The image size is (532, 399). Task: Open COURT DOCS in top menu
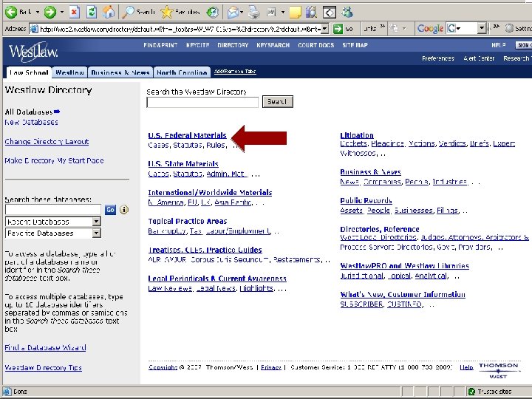click(x=316, y=45)
